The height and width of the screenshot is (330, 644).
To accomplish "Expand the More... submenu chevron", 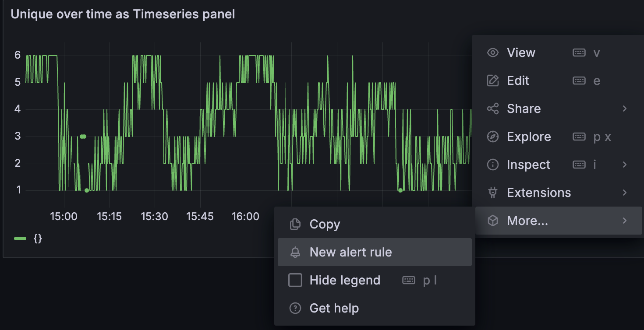I will (x=625, y=221).
